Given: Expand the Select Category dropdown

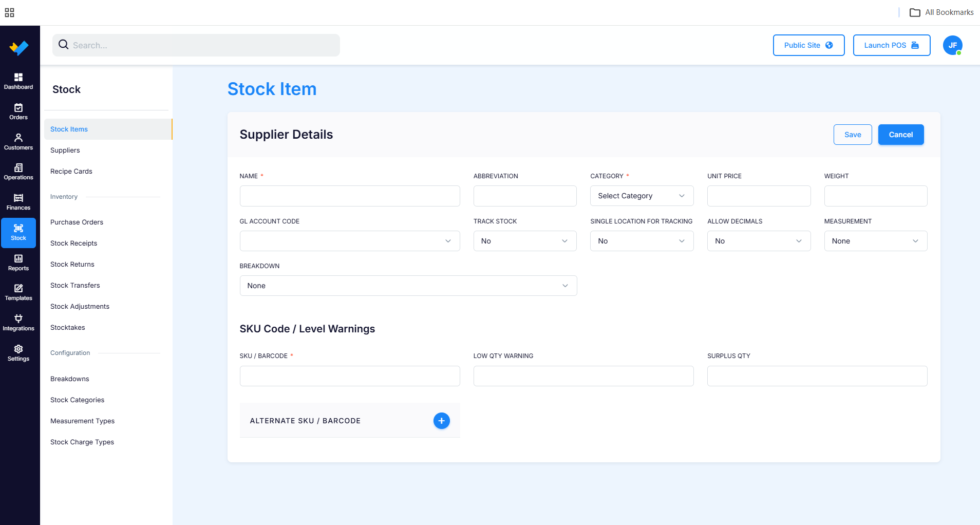Looking at the screenshot, I should tap(642, 196).
